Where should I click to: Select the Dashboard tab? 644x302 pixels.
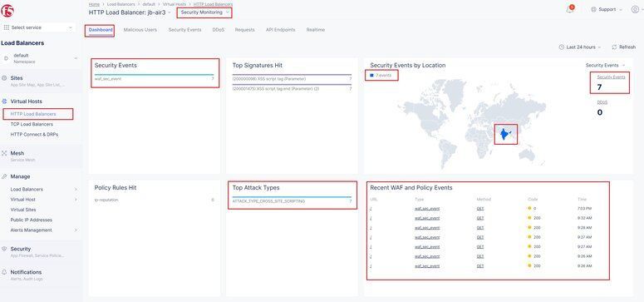(101, 30)
